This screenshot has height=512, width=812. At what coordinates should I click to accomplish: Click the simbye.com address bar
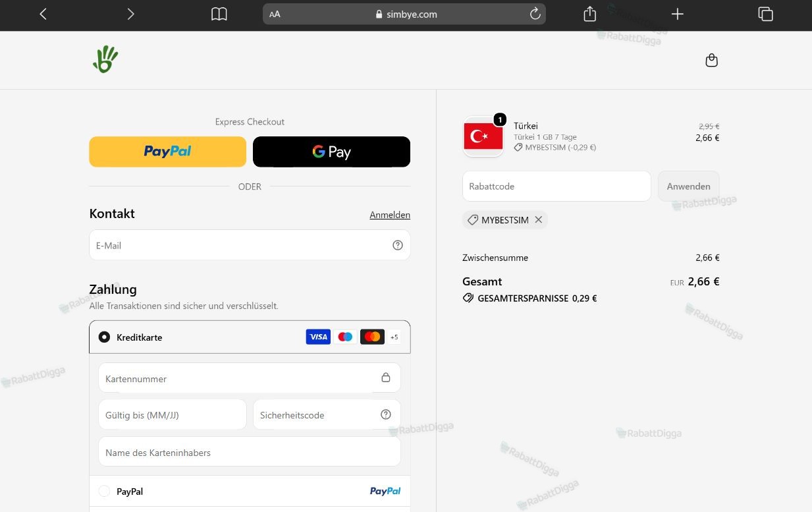[404, 14]
